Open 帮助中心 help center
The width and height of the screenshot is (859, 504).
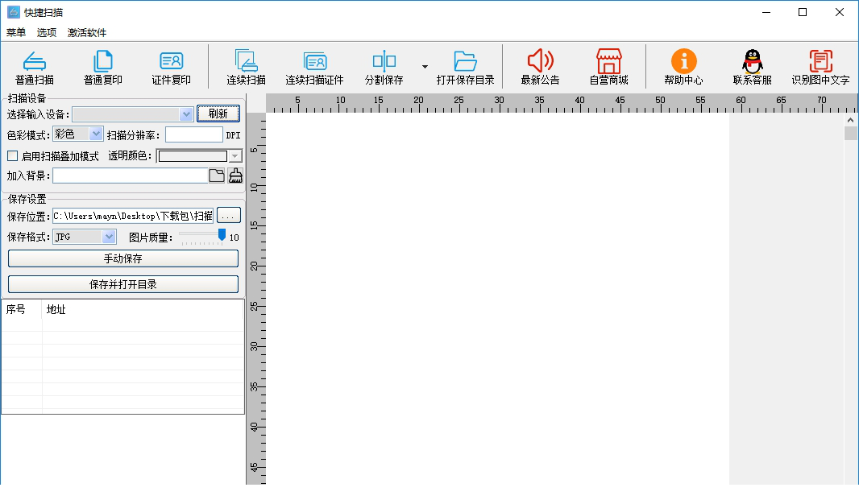coord(683,61)
